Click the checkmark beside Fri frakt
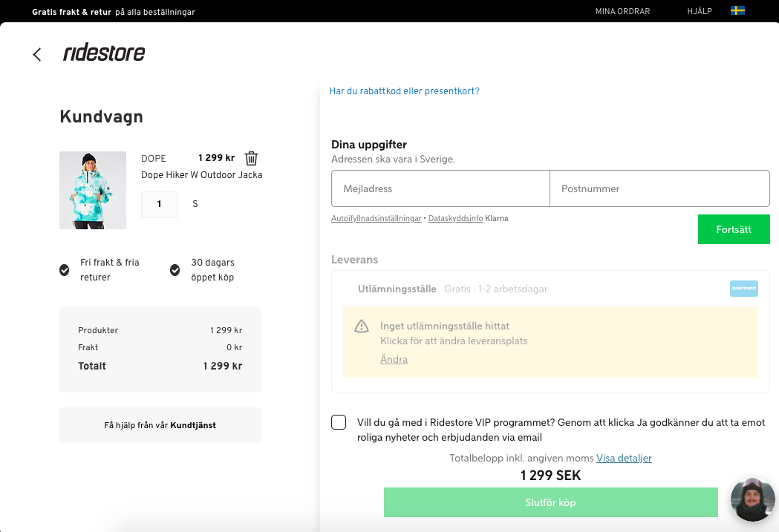The height and width of the screenshot is (532, 779). [64, 270]
